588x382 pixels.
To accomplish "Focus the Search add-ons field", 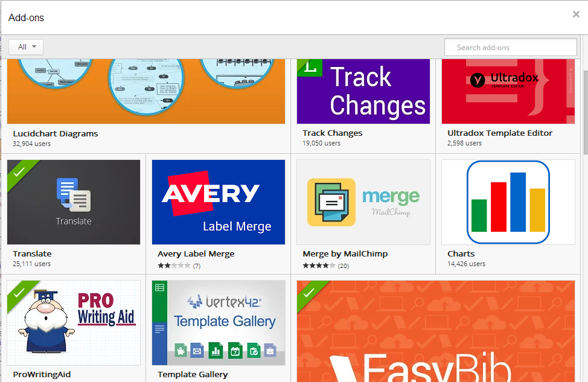I will 510,47.
